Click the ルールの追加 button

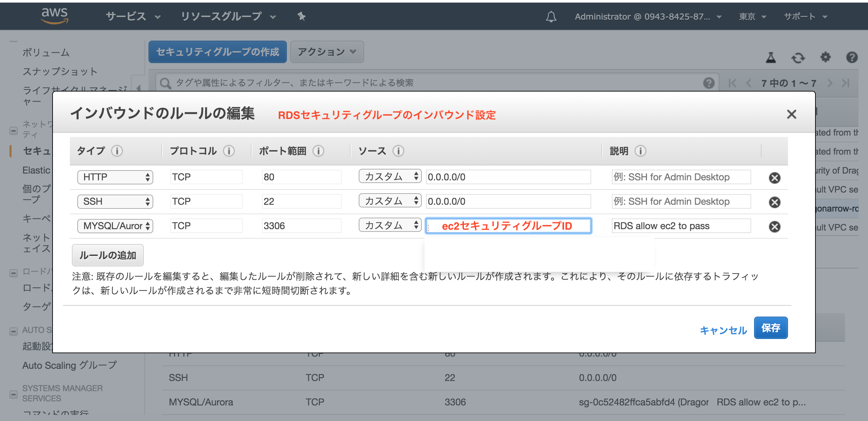(x=107, y=255)
